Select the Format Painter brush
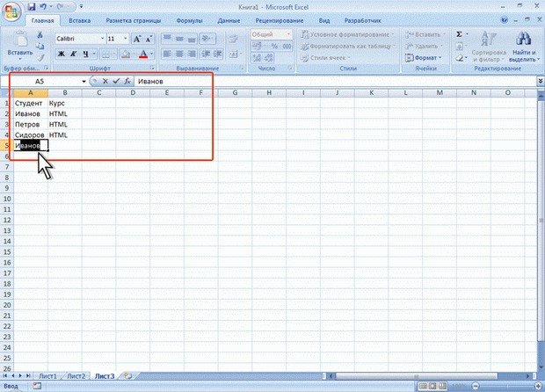Viewport: 545px width, 392px height. pos(40,57)
